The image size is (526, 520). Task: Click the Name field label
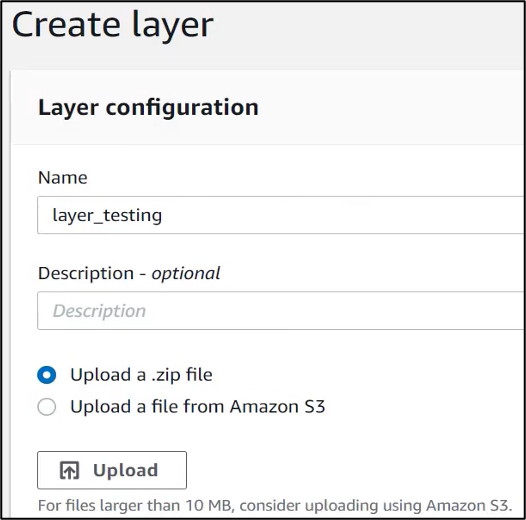[x=63, y=177]
